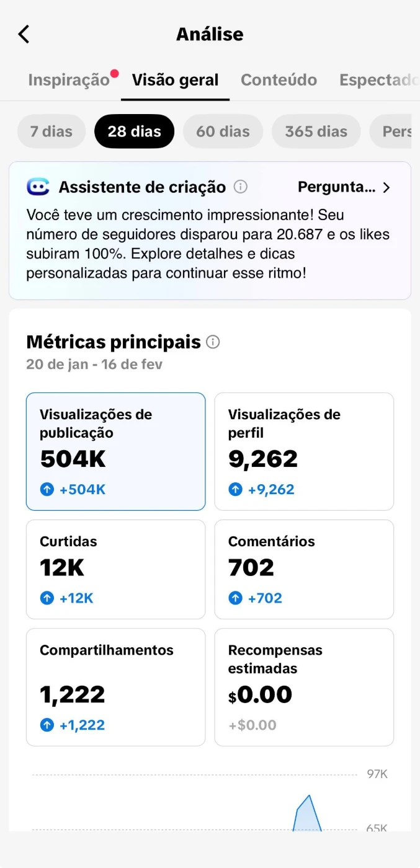Select the 28 dias time range
The image size is (420, 868).
coord(134,131)
